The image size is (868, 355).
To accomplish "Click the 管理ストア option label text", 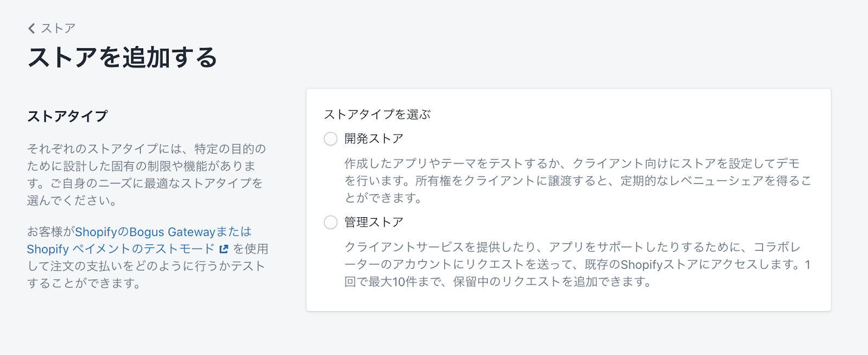I will click(x=374, y=223).
